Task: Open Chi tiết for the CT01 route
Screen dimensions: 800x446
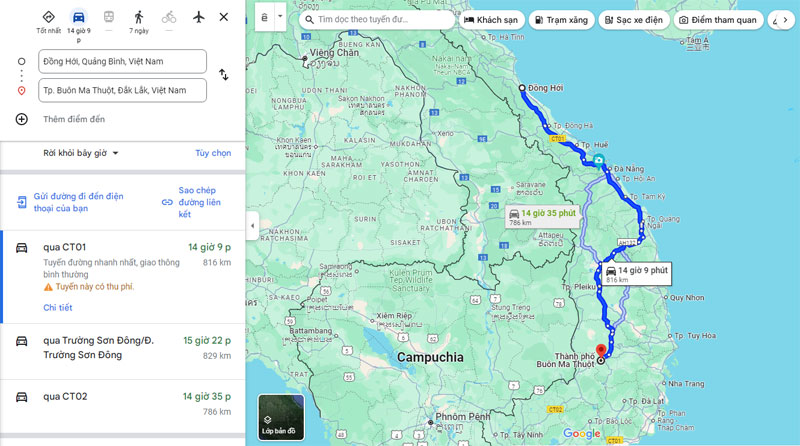Action: pos(58,307)
